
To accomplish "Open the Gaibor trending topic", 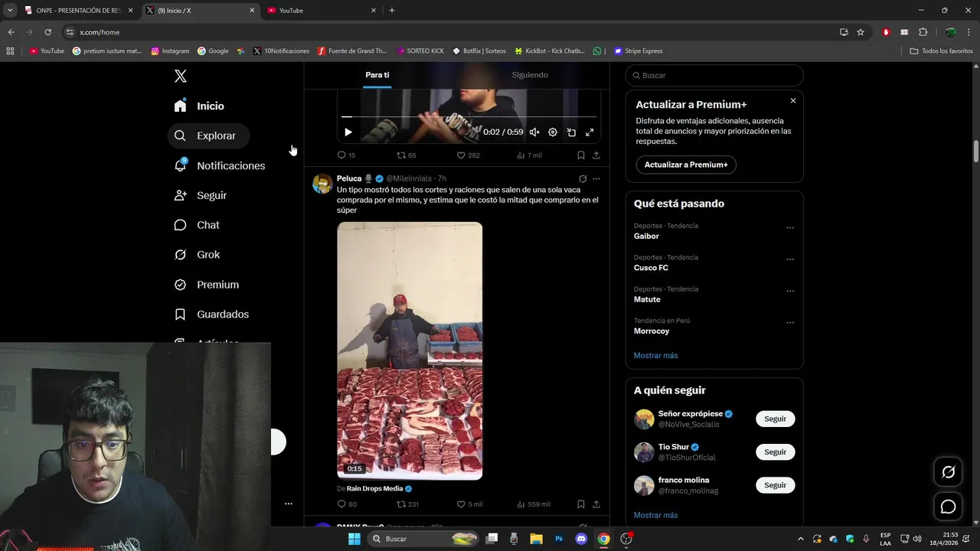I will click(646, 236).
